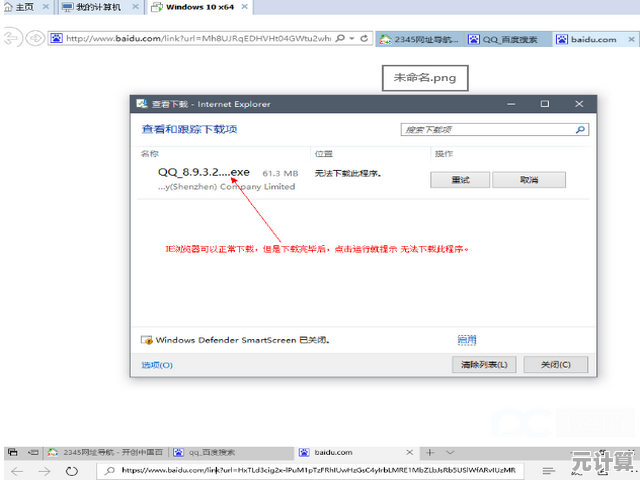Screen dimensions: 640x480
Task: Expand the IE address bar dropdown arrow
Action: [354, 39]
